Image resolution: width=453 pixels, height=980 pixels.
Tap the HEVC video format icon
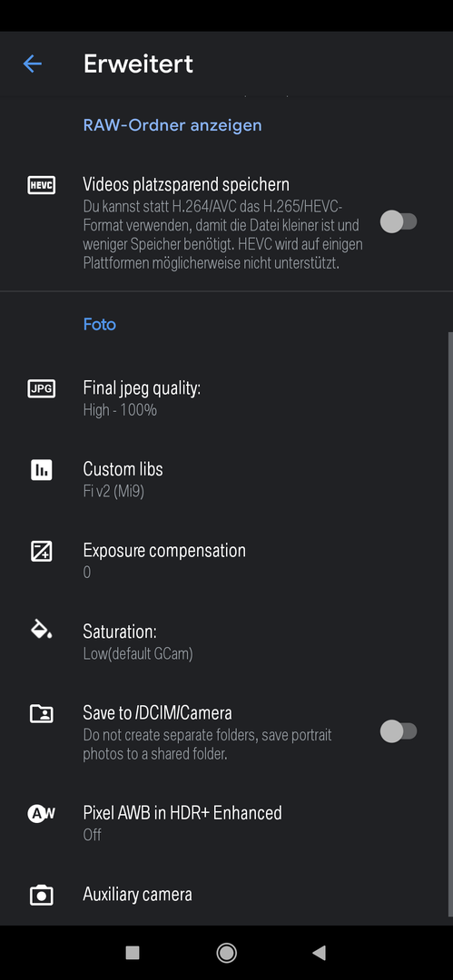[x=41, y=185]
